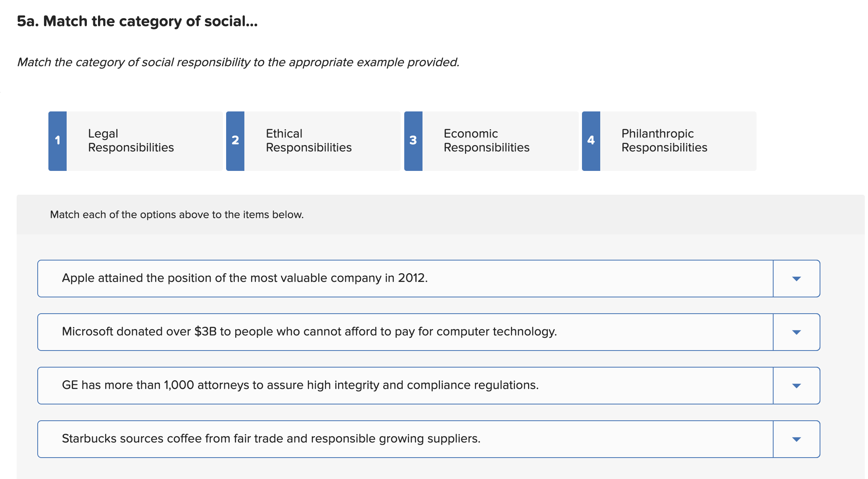The height and width of the screenshot is (479, 868).
Task: Click the blue number 3 badge
Action: click(413, 141)
